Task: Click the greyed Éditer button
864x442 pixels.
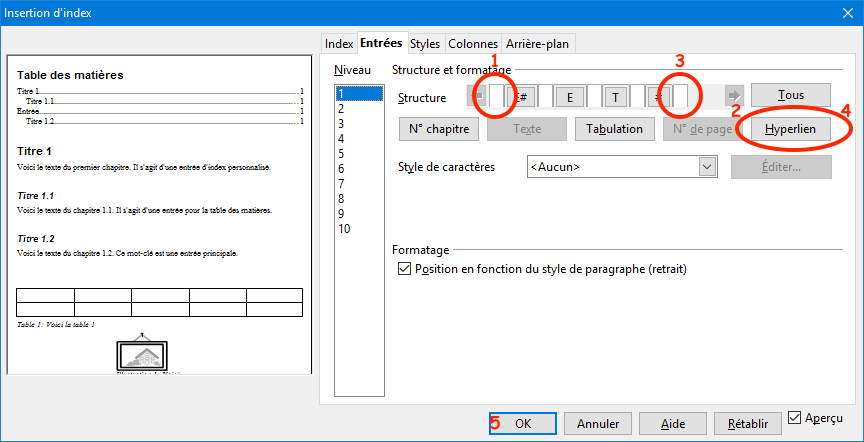Action: (x=781, y=167)
